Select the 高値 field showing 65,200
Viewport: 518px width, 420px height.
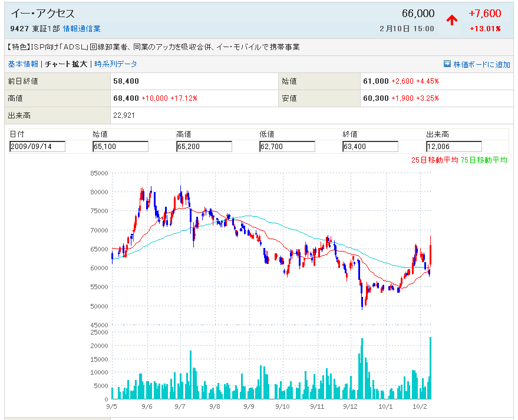click(x=204, y=147)
